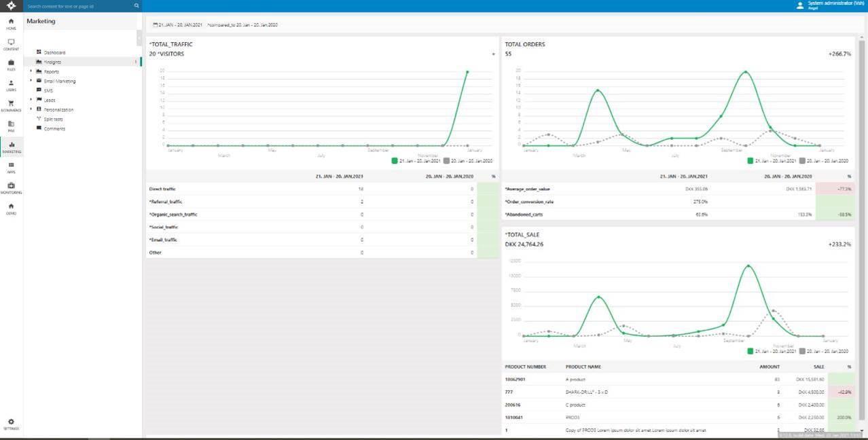Go to the Content area icon
The height and width of the screenshot is (440, 868).
(x=11, y=44)
